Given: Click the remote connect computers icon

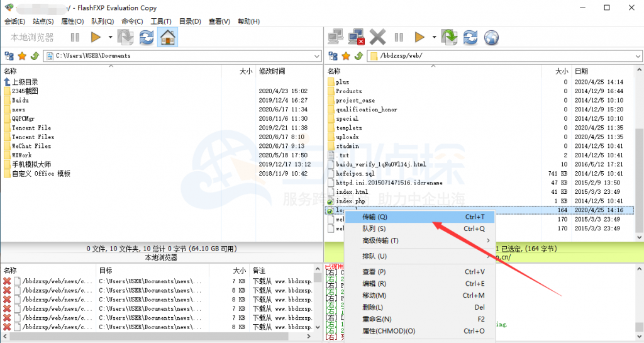Looking at the screenshot, I should pyautogui.click(x=336, y=37).
